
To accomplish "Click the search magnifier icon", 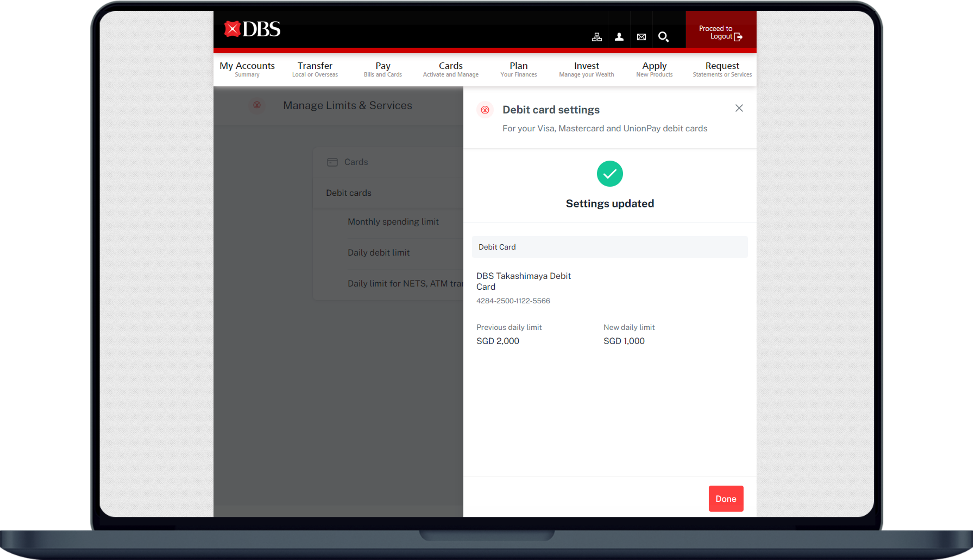I will 663,37.
